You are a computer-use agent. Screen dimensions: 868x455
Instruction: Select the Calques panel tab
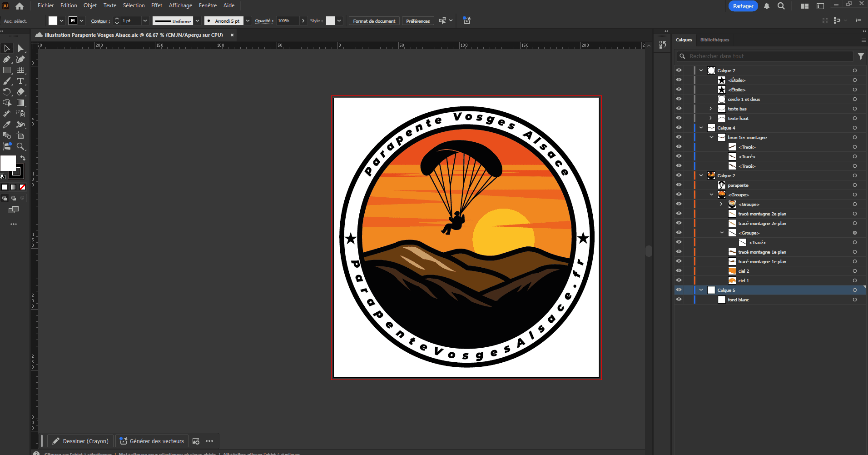(x=684, y=40)
